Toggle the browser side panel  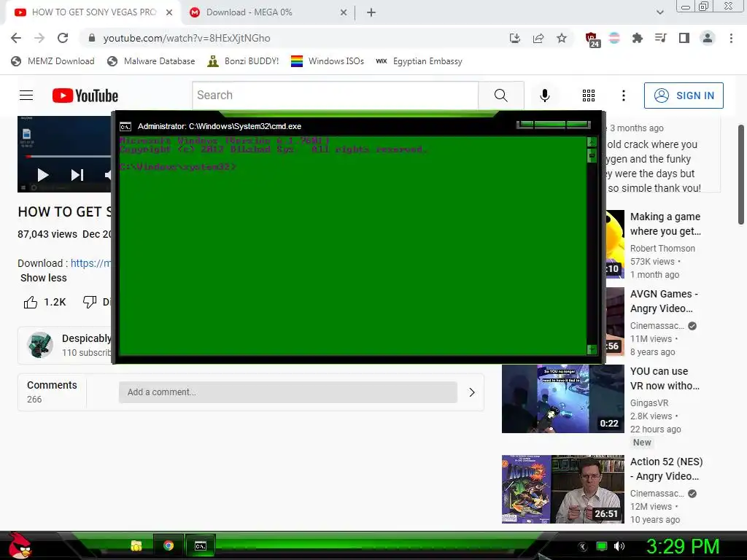tap(684, 38)
